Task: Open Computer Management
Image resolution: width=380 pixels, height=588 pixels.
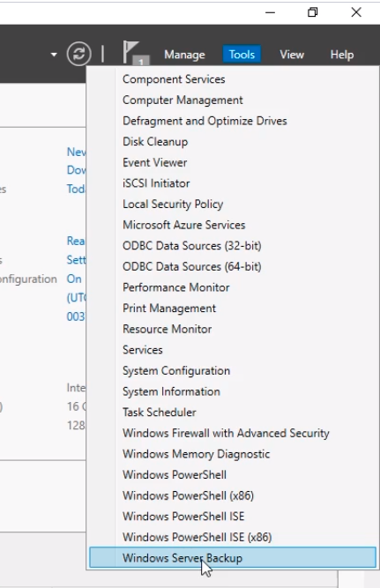Action: tap(233, 100)
